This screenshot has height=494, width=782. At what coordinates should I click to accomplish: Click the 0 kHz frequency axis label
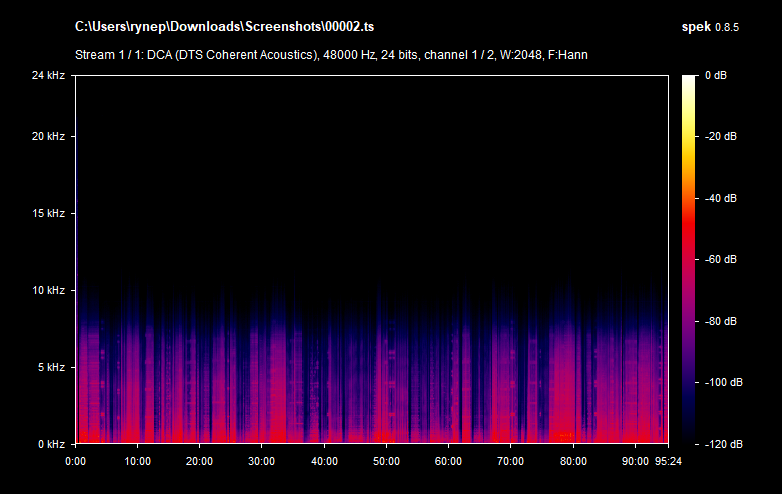point(50,444)
